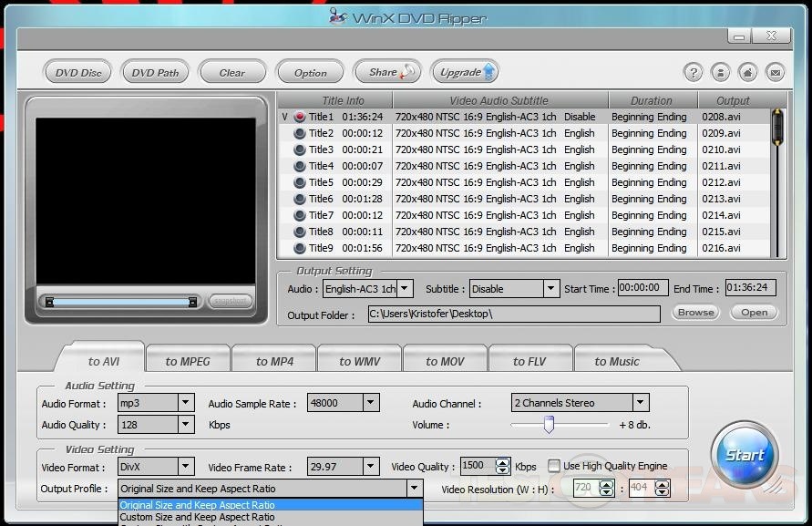812x526 pixels.
Task: Expand the Audio Channel dropdown
Action: (640, 402)
